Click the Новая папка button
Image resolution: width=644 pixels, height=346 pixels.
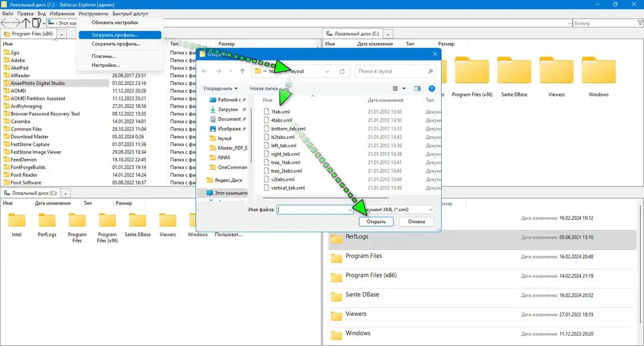263,88
